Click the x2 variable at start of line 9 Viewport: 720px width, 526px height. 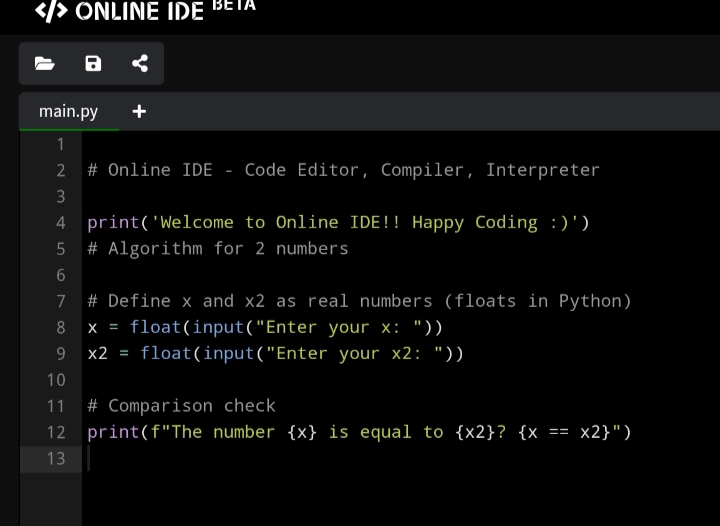click(x=97, y=353)
